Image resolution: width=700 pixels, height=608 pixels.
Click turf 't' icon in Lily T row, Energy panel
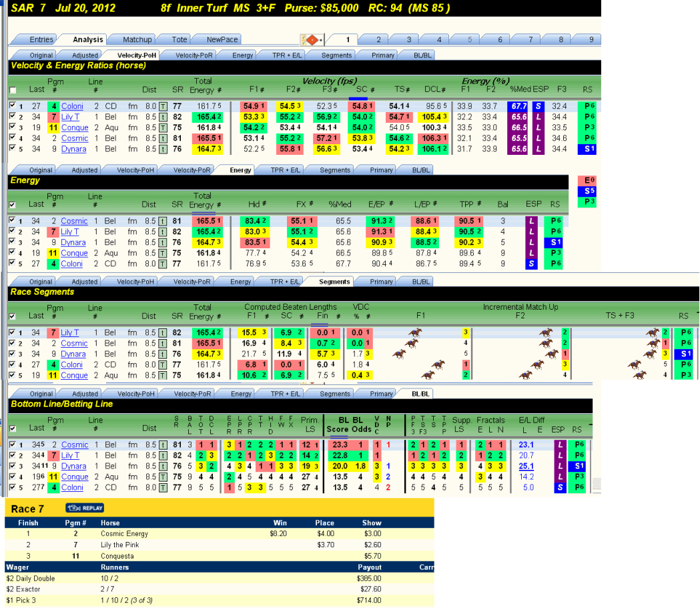tap(163, 232)
